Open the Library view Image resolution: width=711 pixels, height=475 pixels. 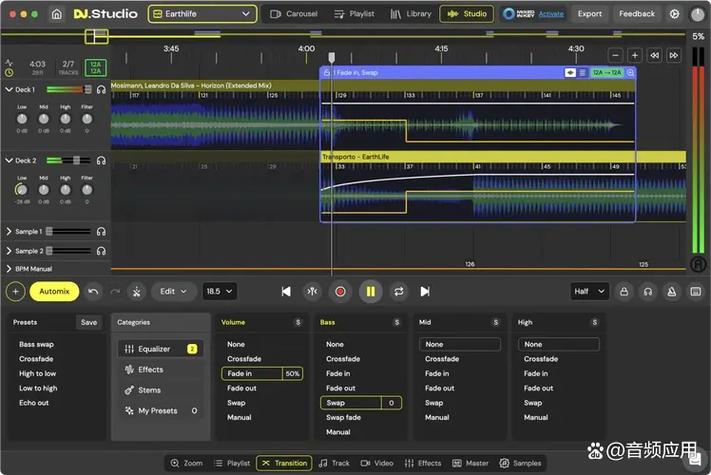click(411, 14)
